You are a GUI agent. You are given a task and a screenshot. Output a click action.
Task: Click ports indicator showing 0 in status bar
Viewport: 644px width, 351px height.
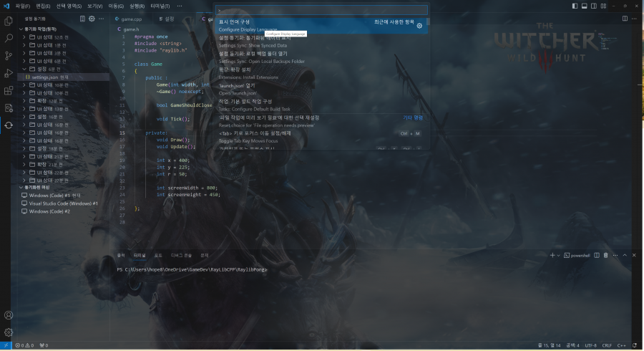[44, 345]
